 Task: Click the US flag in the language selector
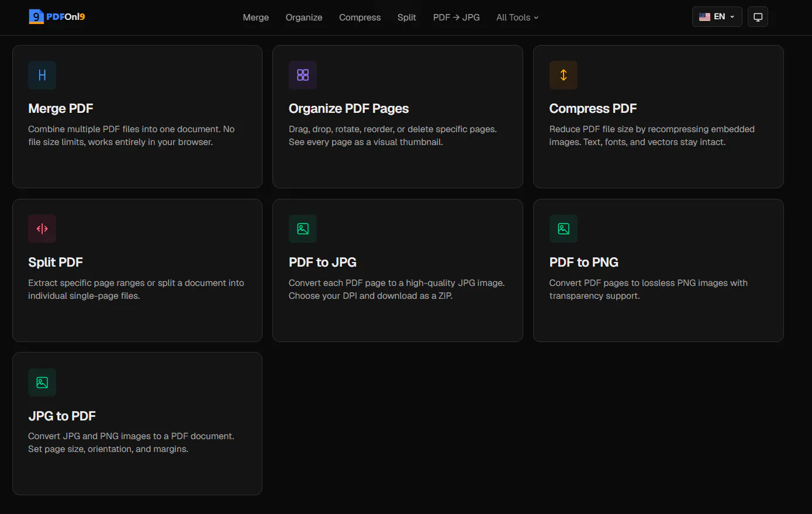(x=704, y=17)
